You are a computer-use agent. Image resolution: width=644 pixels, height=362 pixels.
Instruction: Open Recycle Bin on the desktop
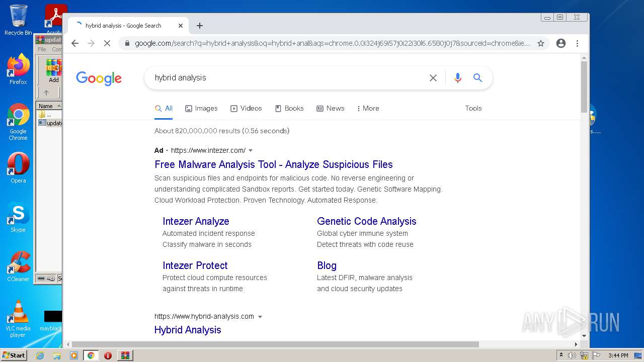click(18, 20)
